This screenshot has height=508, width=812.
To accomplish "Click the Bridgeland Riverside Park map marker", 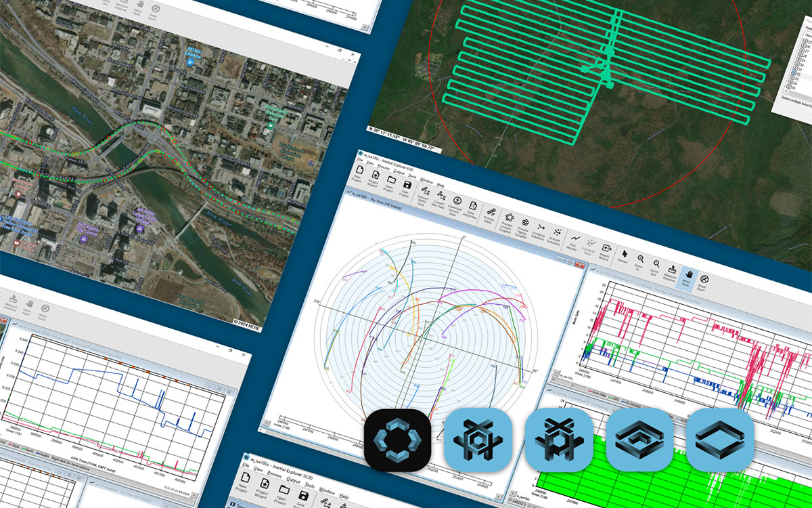I will (x=270, y=125).
